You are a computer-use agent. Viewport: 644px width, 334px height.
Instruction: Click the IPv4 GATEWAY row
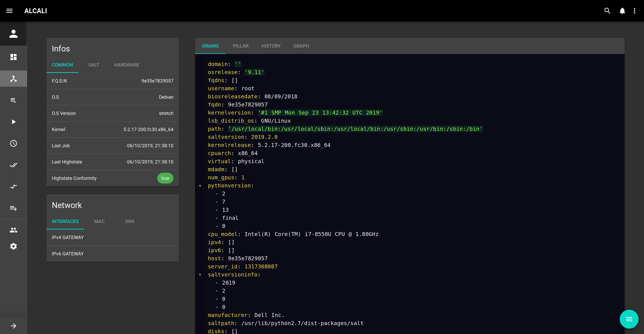pos(113,238)
